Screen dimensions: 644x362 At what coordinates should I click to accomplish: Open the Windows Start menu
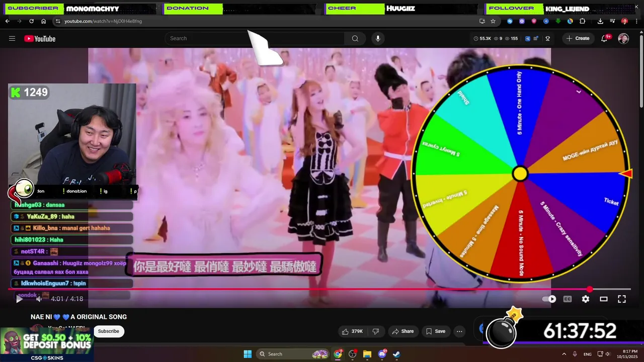[x=248, y=354]
